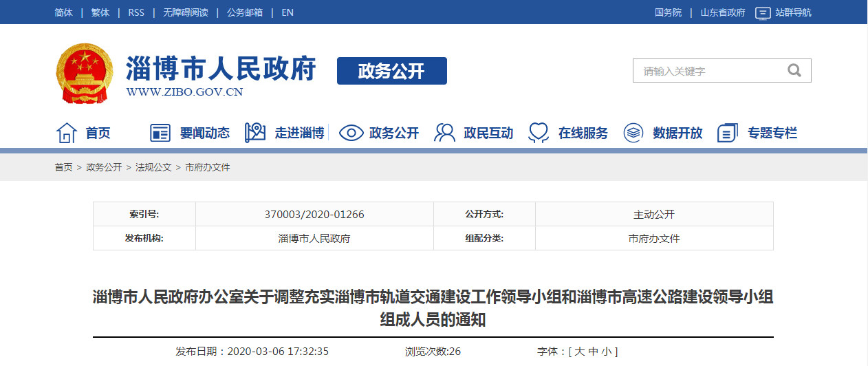Switch to 繁体 traditional Chinese
The image size is (868, 366).
(100, 12)
